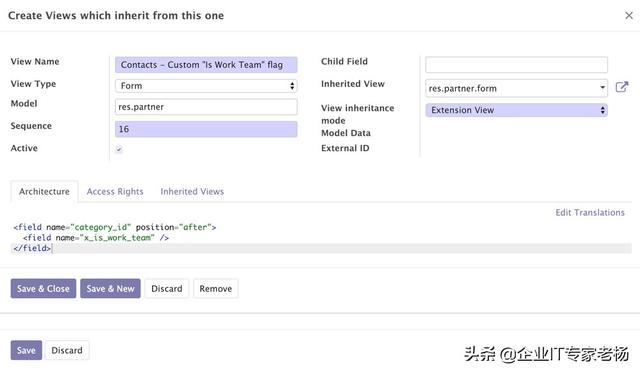This screenshot has height=373, width=640.
Task: Click the bottom Save button
Action: (26, 350)
